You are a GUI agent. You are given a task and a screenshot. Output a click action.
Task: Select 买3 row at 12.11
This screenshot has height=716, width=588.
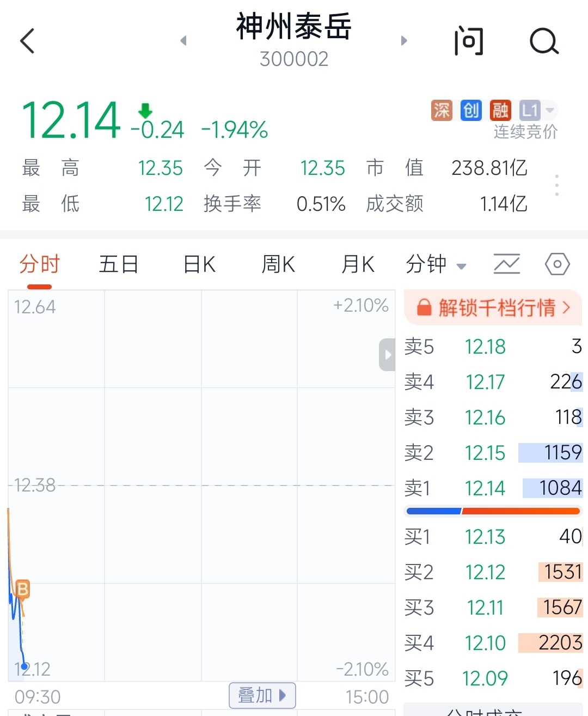(x=493, y=608)
